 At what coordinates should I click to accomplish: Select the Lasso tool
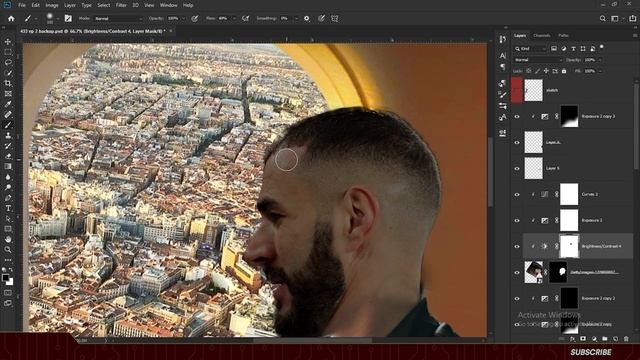point(8,62)
